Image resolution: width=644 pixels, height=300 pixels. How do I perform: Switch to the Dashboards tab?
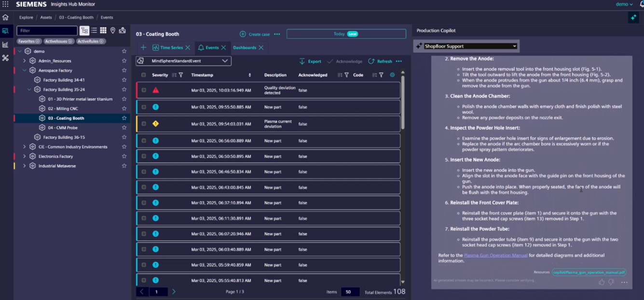[245, 48]
